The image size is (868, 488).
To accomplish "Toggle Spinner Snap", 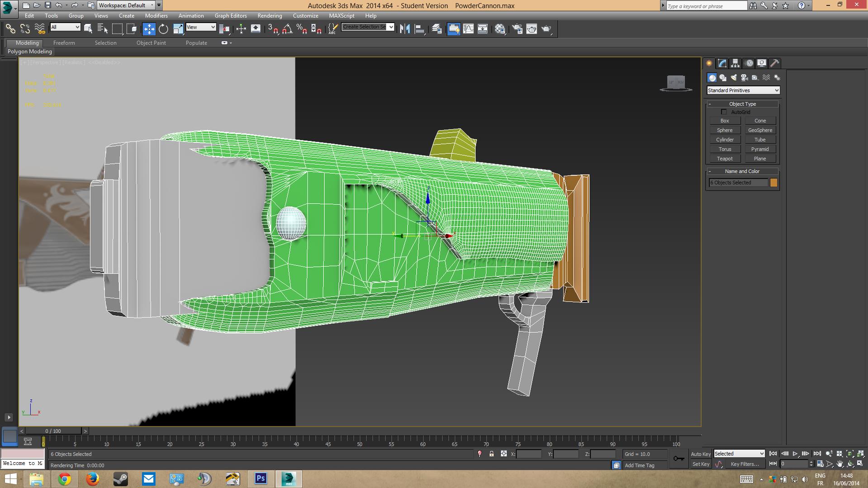I will coord(316,29).
